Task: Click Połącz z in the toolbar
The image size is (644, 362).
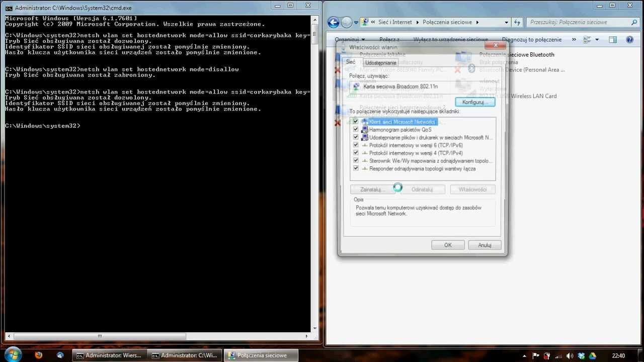Action: click(389, 39)
